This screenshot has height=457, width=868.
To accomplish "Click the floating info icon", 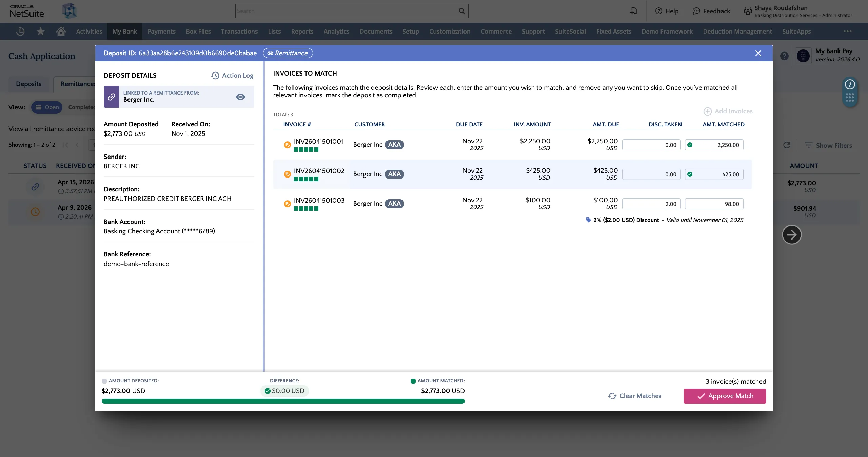I will (x=850, y=84).
